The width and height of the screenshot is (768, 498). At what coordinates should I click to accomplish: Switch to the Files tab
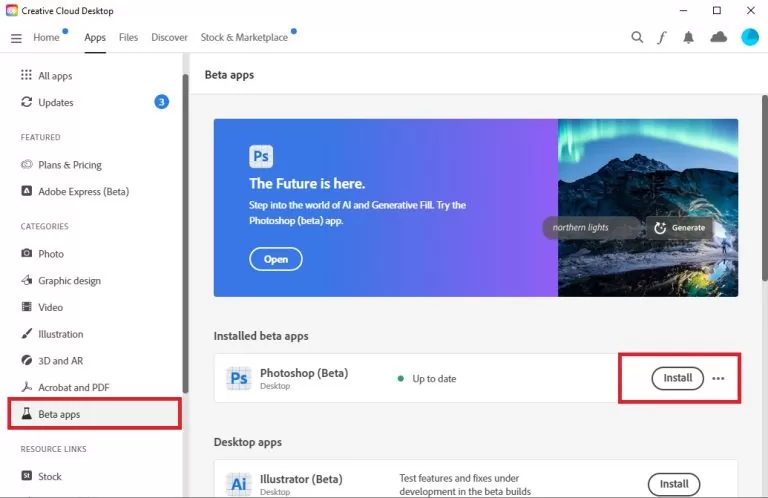point(128,38)
